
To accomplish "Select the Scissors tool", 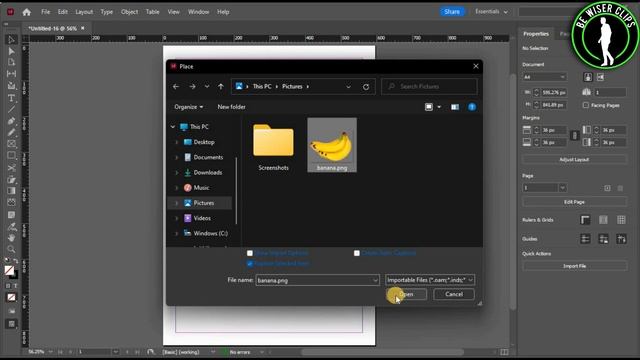I will (11, 168).
